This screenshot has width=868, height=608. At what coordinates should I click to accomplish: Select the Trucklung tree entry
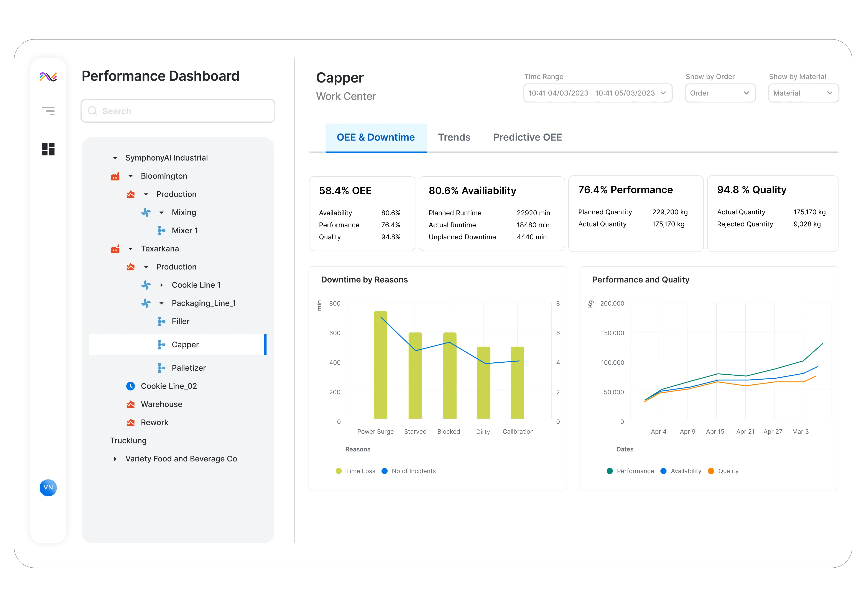128,441
